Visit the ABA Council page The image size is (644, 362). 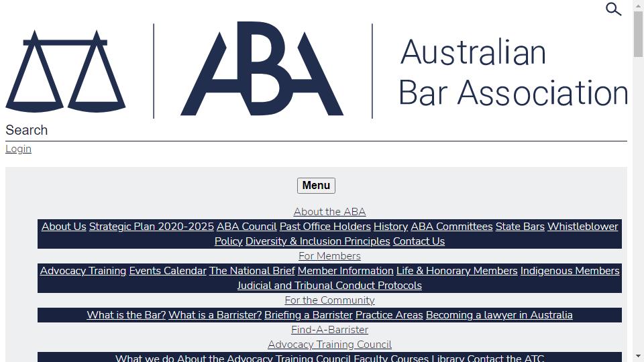point(246,227)
